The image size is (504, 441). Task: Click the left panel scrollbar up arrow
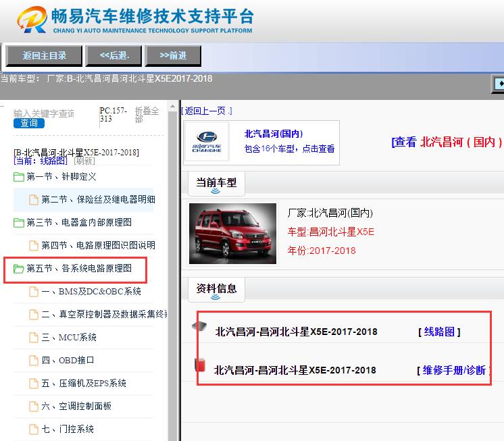coord(172,105)
